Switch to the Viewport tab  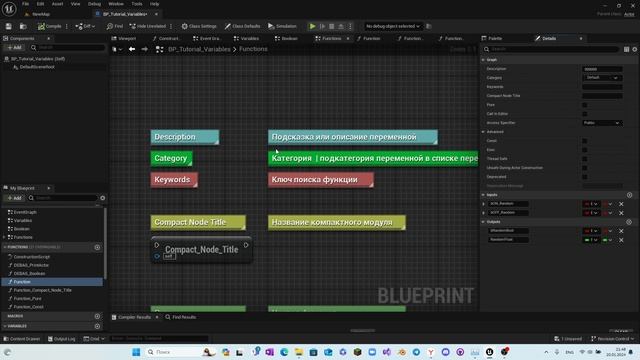point(124,38)
